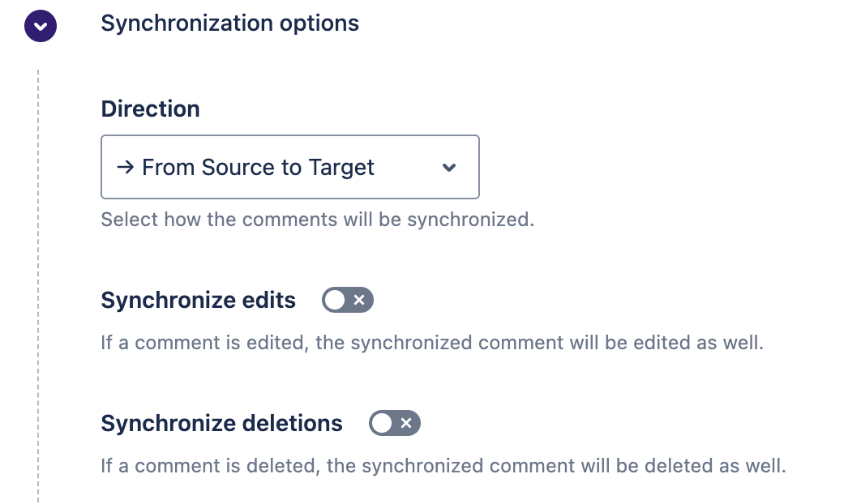Click the dashed vertical section line
This screenshot has height=504, width=861.
point(38,287)
